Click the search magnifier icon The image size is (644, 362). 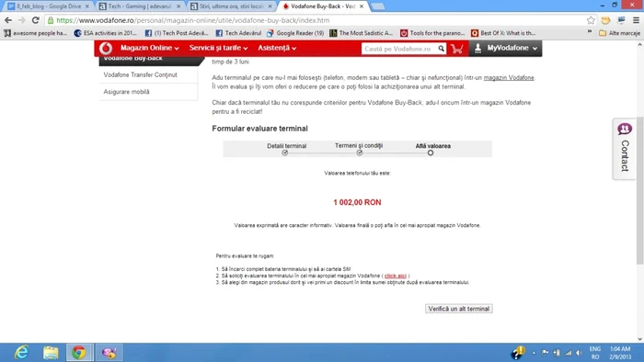click(x=441, y=49)
